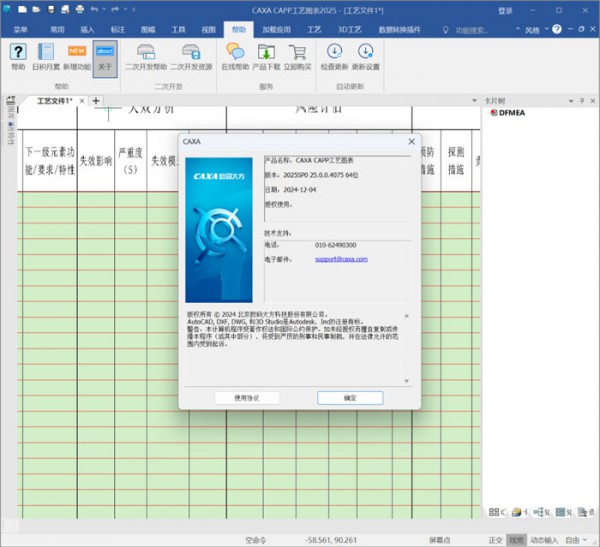Select the 工艺文件1* document tab
This screenshot has width=600, height=547.
(54, 101)
